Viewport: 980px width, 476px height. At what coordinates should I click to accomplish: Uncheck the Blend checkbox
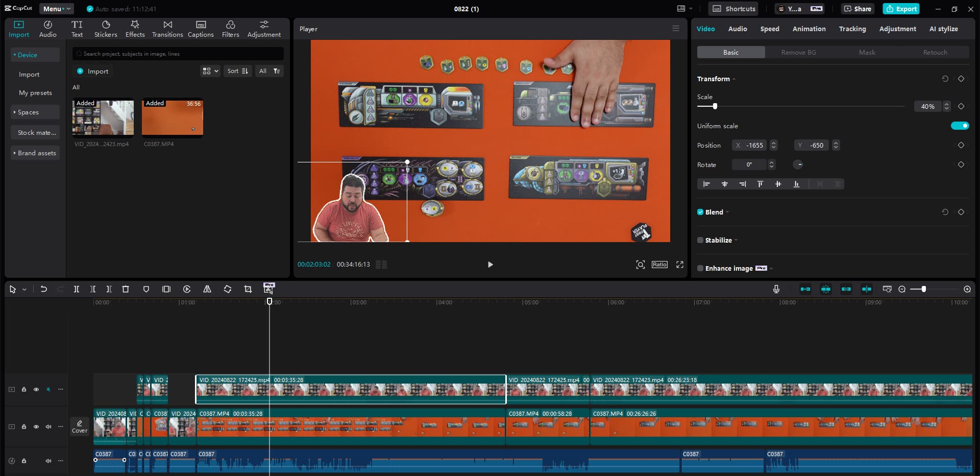tap(700, 212)
